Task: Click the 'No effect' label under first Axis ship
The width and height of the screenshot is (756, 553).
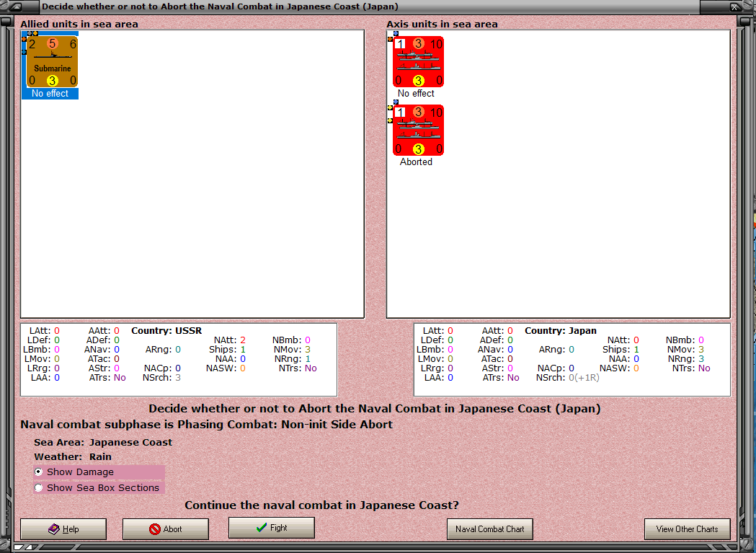Action: [x=416, y=94]
